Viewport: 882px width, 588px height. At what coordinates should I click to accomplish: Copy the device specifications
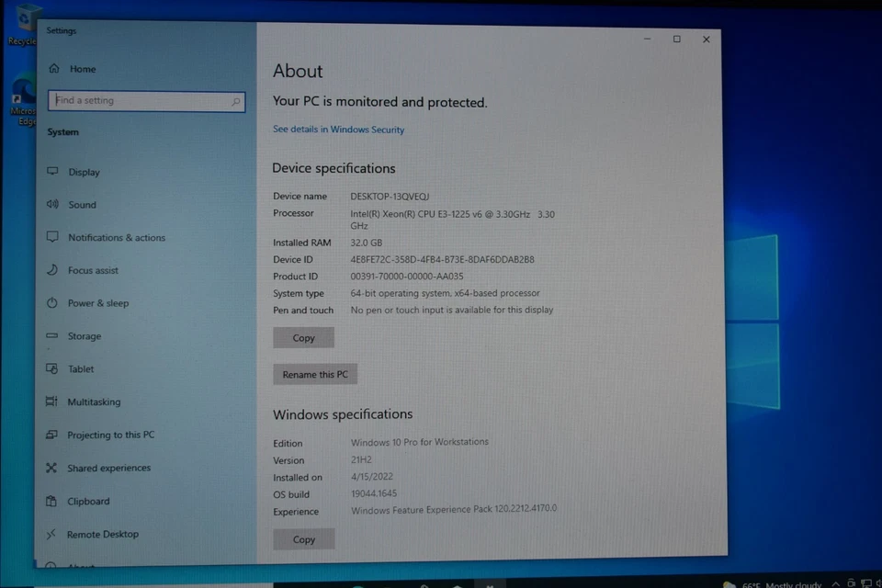pyautogui.click(x=304, y=337)
